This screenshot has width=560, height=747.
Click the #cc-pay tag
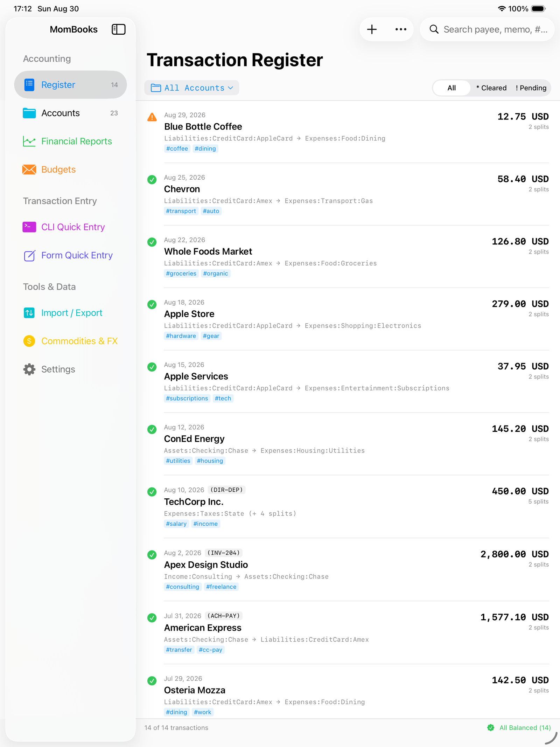(211, 650)
